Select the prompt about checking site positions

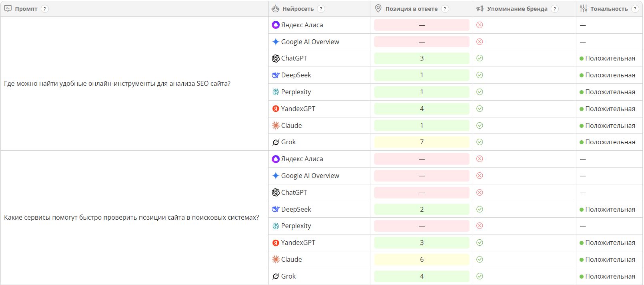point(131,218)
